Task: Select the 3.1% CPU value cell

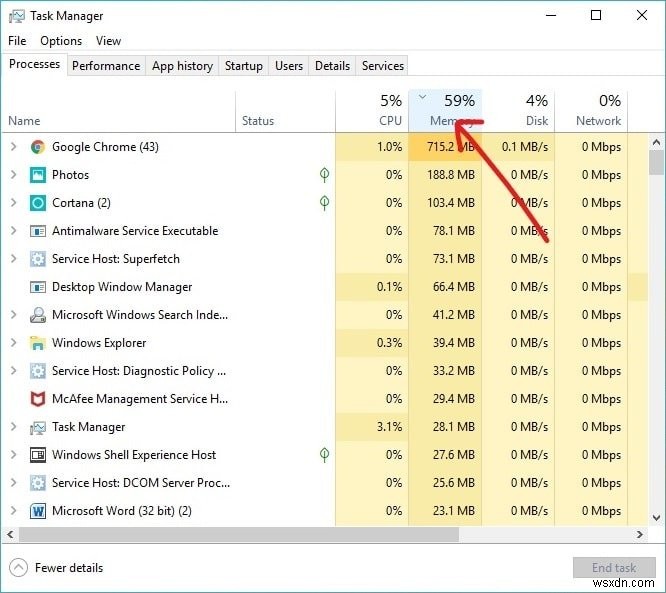Action: point(372,427)
